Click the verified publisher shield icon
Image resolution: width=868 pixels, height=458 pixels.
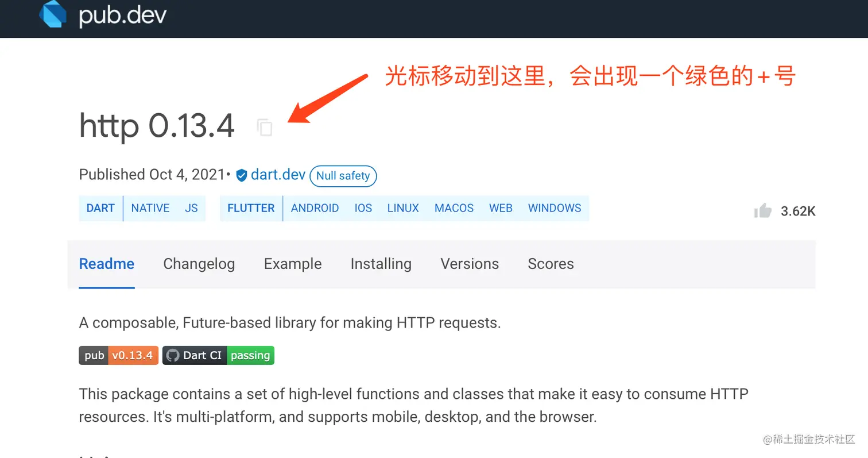click(242, 175)
